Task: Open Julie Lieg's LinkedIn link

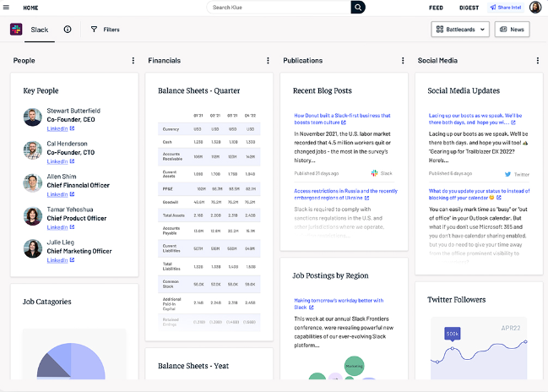Action: pyautogui.click(x=57, y=260)
